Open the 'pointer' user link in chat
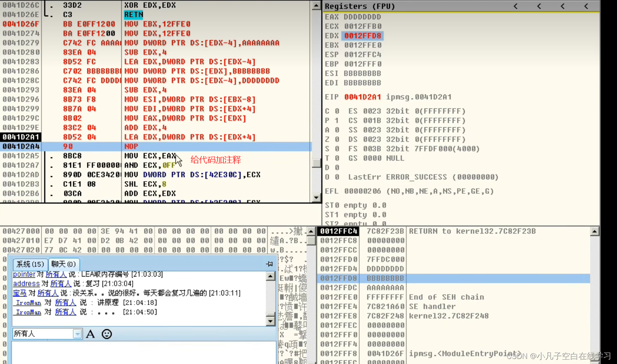The width and height of the screenshot is (617, 364). (x=24, y=274)
